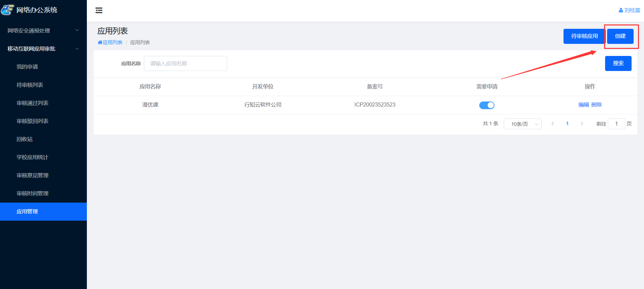The image size is (644, 289).
Task: Click the 应用列表 breadcrumb link
Action: [x=112, y=43]
